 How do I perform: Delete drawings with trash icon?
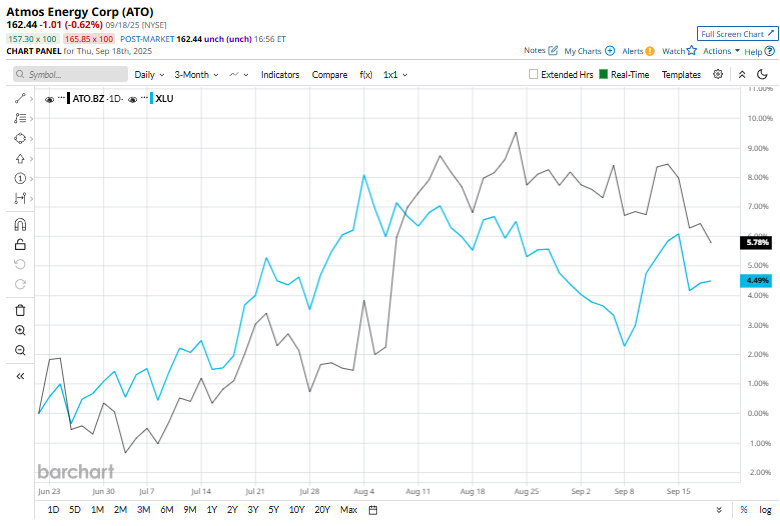point(20,311)
